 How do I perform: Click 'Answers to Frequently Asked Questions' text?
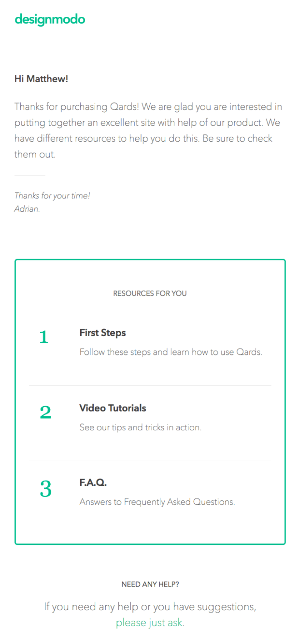157,502
